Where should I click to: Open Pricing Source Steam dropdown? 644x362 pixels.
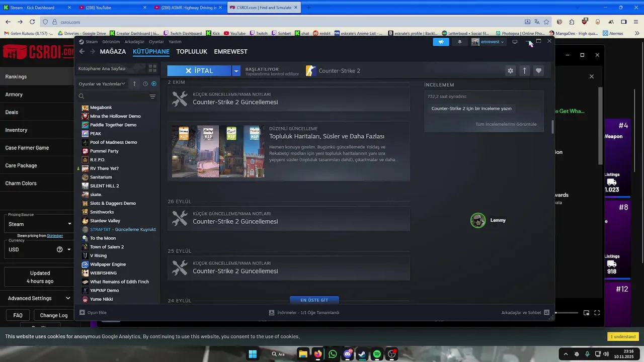40,224
